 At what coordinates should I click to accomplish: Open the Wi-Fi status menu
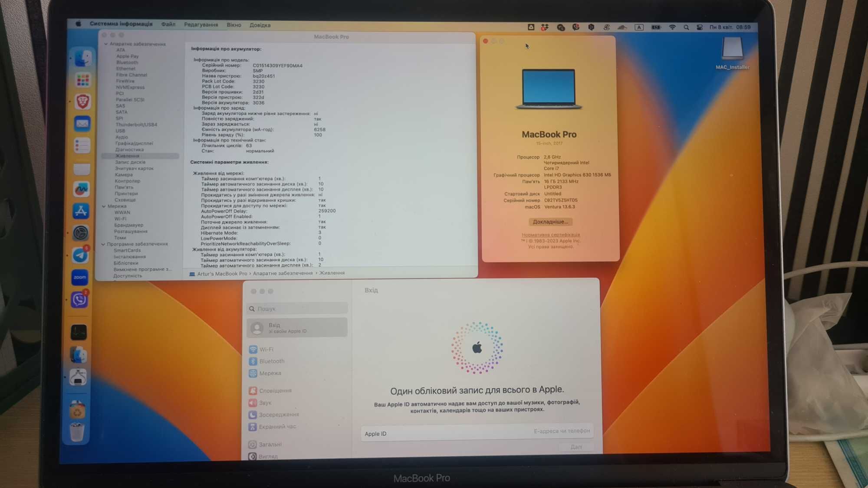click(672, 27)
